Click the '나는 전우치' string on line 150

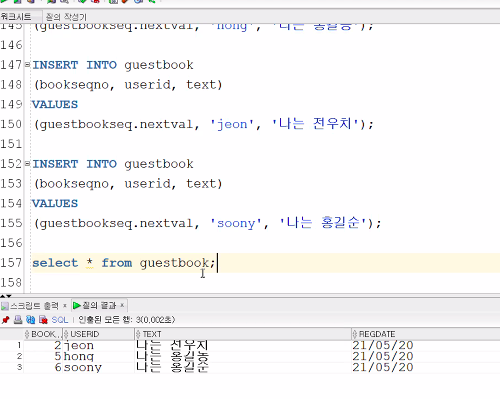pyautogui.click(x=316, y=124)
